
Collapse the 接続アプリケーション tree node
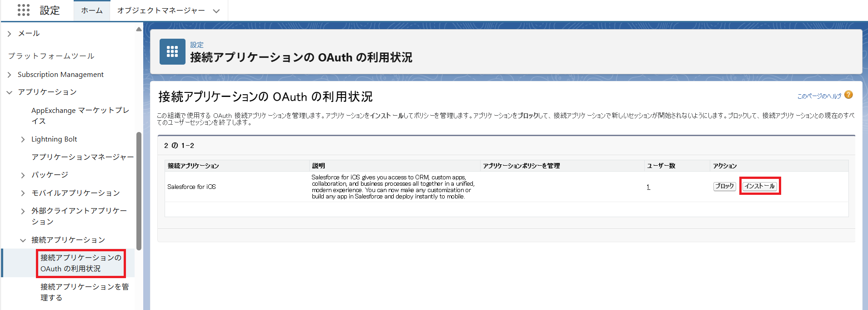click(x=23, y=240)
